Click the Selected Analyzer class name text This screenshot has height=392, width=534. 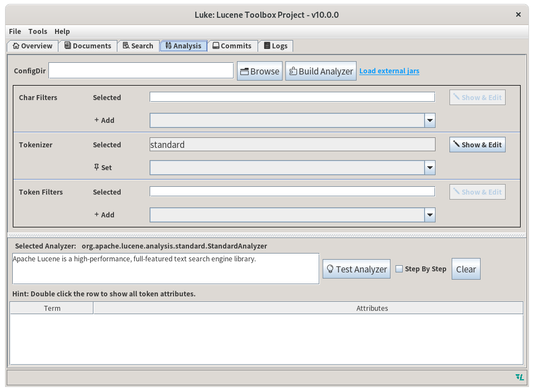tap(174, 246)
